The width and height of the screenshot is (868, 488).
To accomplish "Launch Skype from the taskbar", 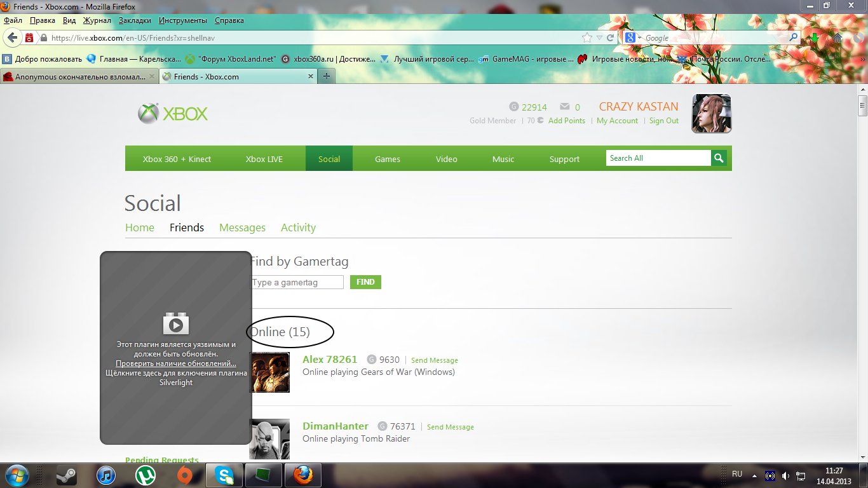I will (x=224, y=475).
